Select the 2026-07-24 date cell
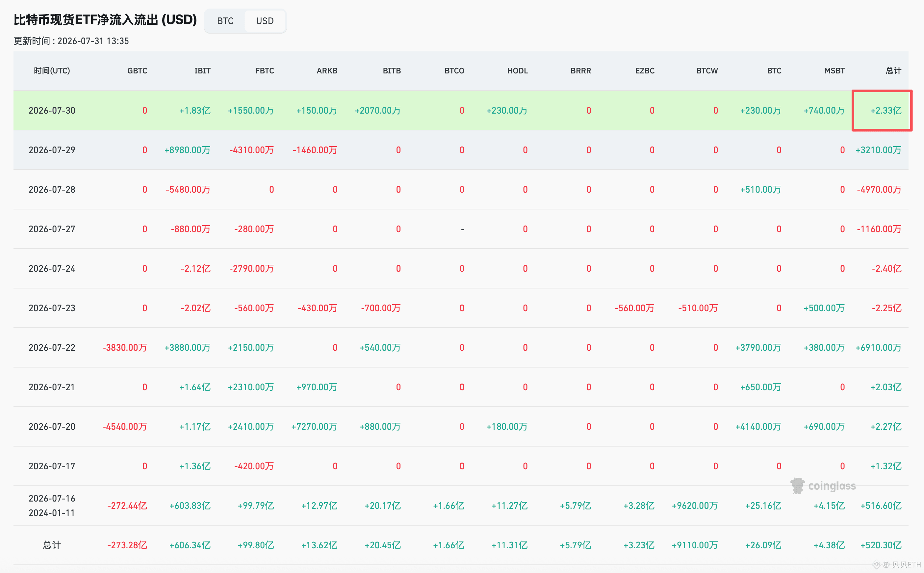This screenshot has width=924, height=573. (52, 269)
